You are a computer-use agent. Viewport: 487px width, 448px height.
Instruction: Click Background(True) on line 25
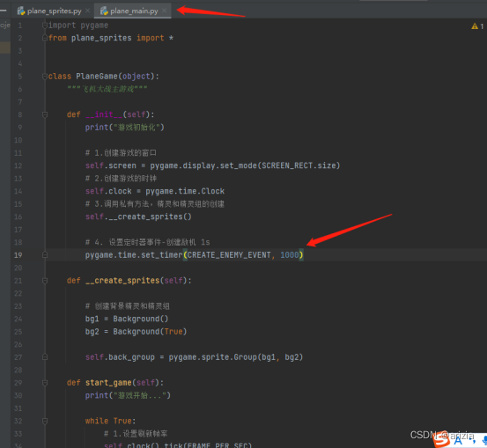pyautogui.click(x=150, y=332)
